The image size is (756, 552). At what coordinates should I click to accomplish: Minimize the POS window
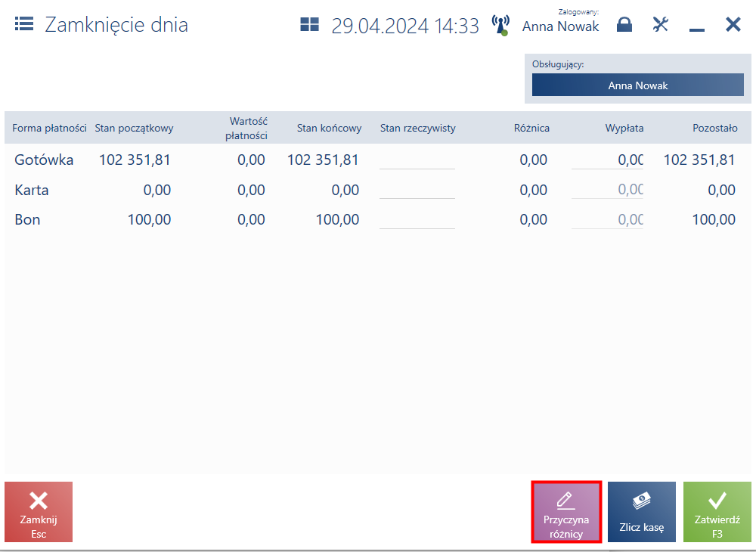[x=697, y=30]
